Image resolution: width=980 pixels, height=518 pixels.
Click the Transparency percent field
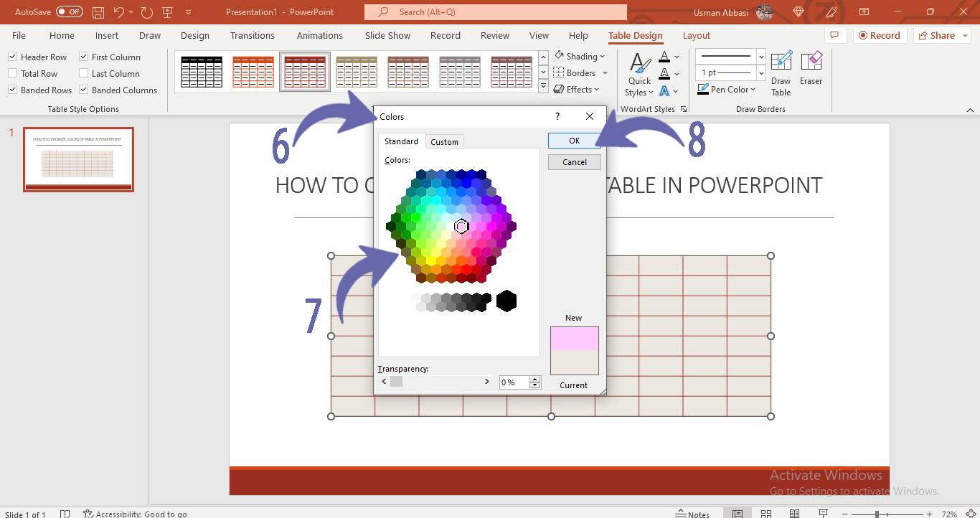[514, 382]
